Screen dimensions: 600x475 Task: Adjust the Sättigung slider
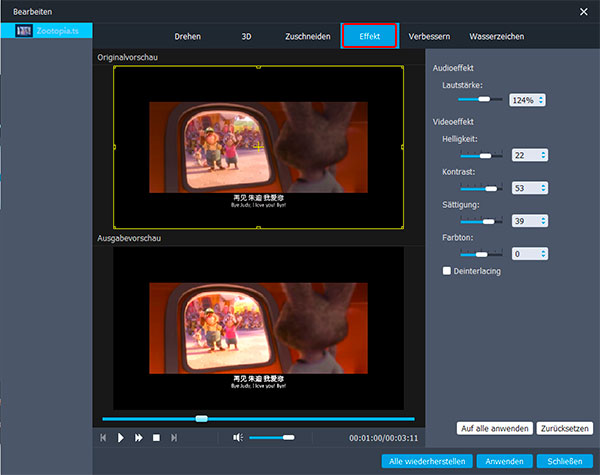[x=481, y=221]
